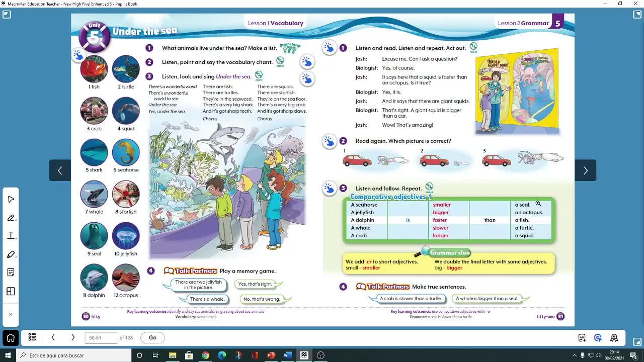Image resolution: width=644 pixels, height=362 pixels.
Task: Play the Listen and read audio icon
Action: pos(473,47)
